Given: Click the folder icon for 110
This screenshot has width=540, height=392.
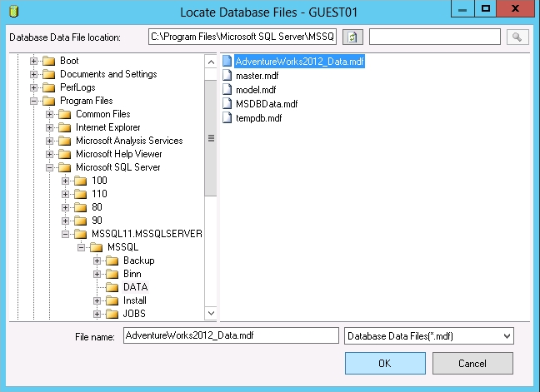Looking at the screenshot, I should [81, 194].
